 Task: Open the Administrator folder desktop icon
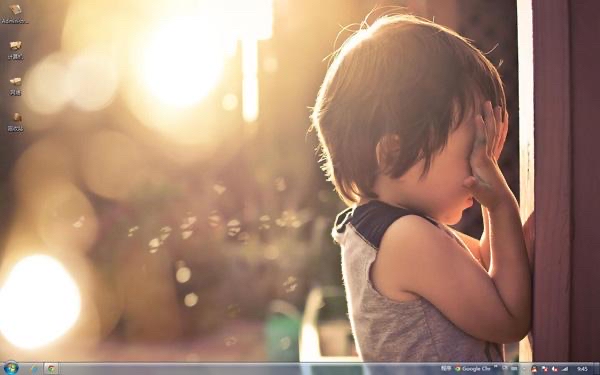15,14
